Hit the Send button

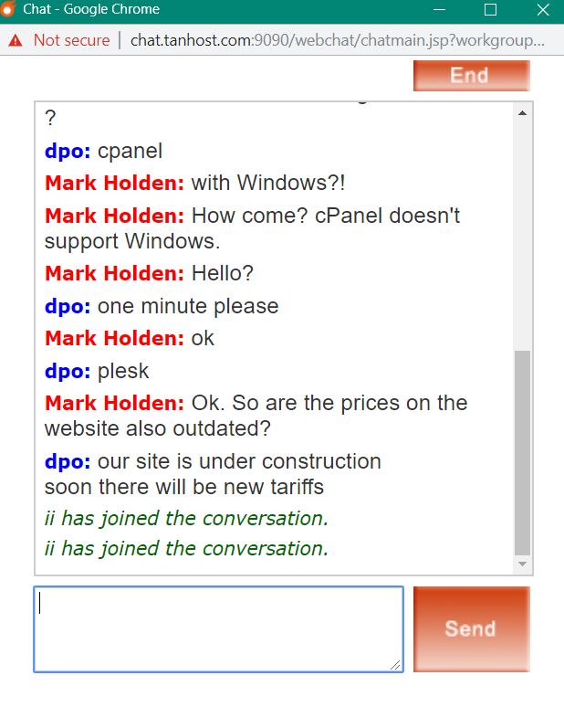coord(471,629)
